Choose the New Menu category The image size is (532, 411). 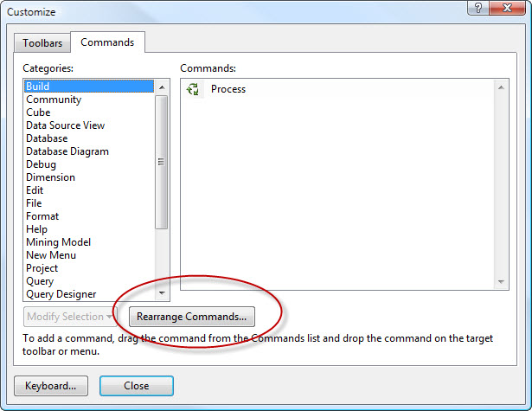click(89, 255)
